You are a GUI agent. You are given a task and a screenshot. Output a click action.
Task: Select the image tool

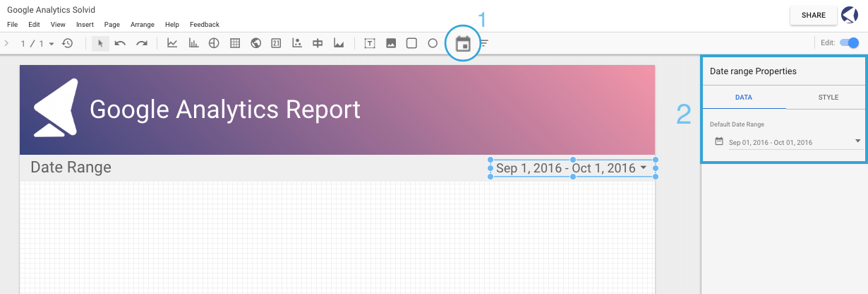pos(390,43)
